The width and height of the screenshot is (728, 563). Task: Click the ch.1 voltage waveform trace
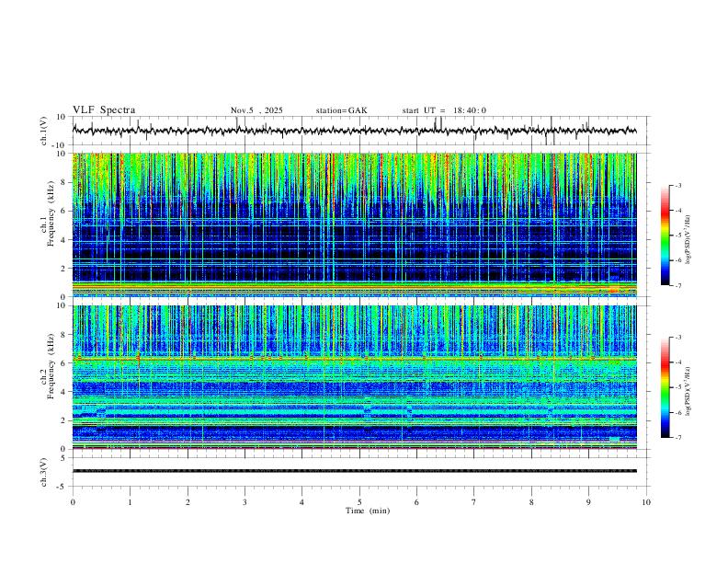[x=354, y=131]
